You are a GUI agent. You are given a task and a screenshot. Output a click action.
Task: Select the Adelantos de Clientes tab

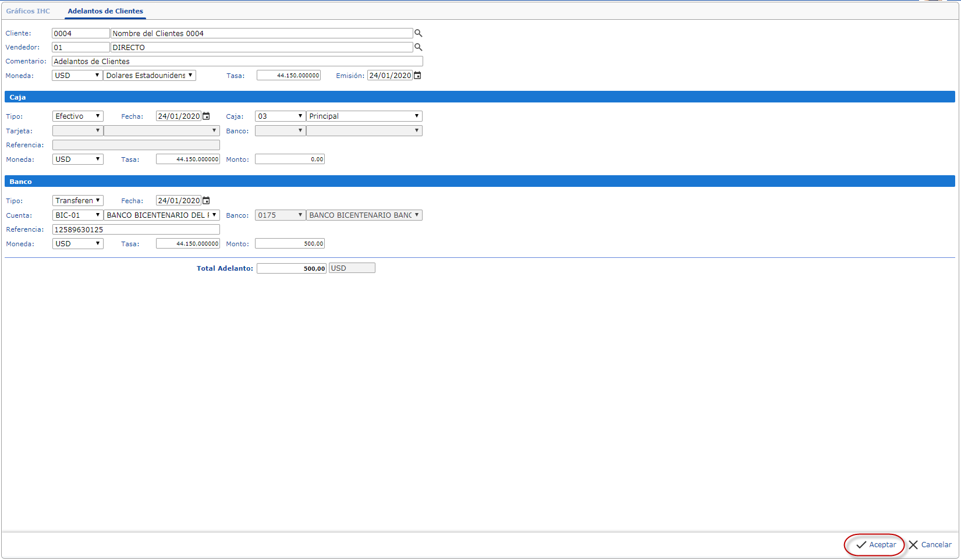point(105,11)
